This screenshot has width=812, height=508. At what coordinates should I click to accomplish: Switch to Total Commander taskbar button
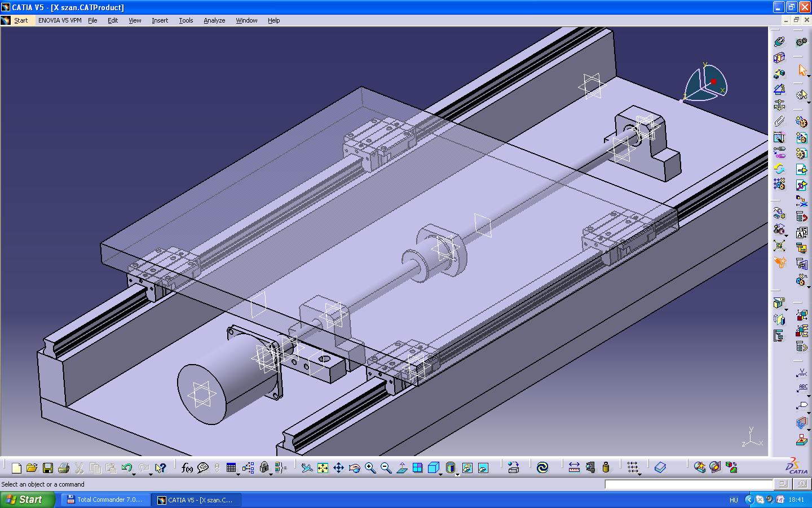pos(106,500)
